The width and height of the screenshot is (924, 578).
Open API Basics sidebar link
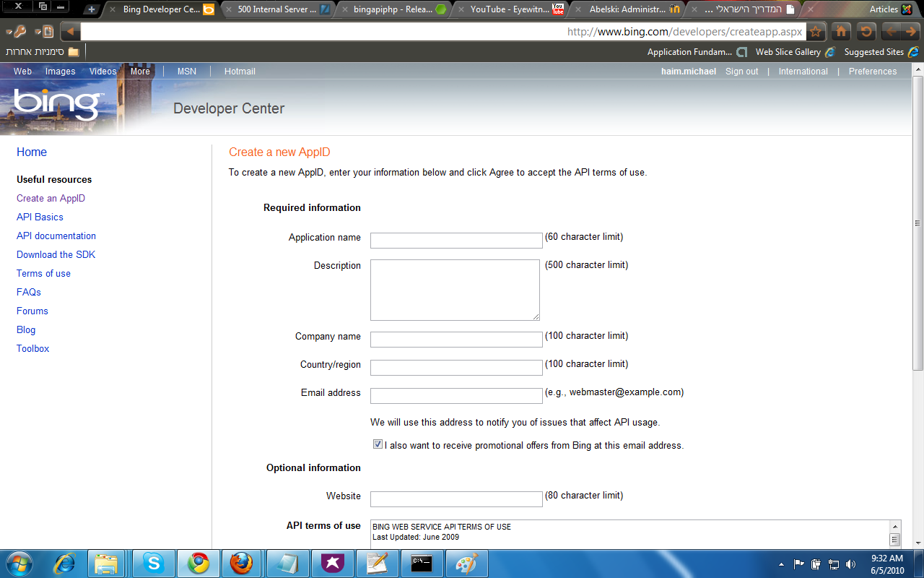40,217
